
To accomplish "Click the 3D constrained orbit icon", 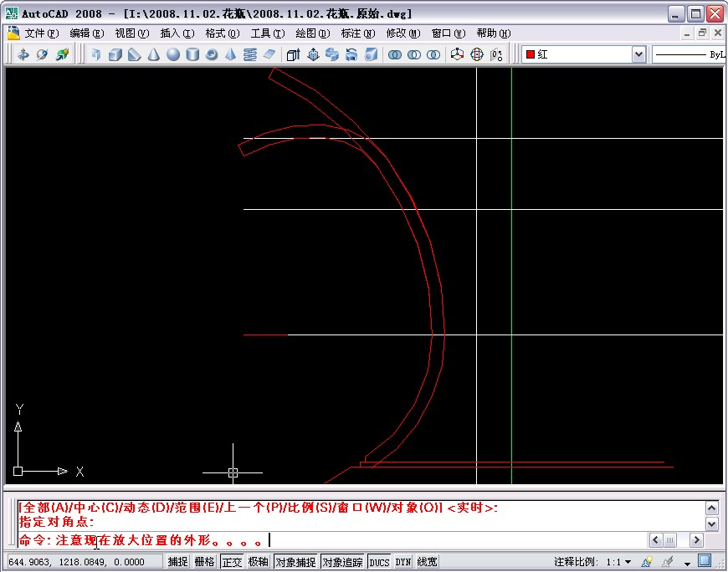I will (x=23, y=54).
